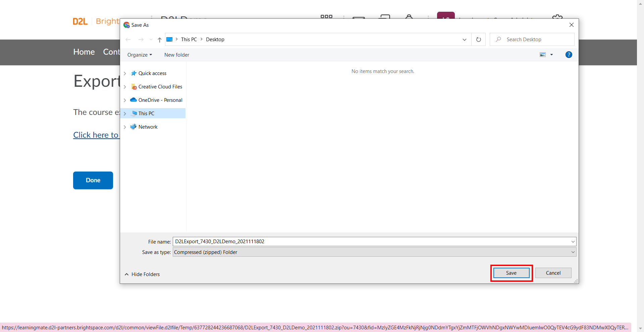
Task: Open the address bar history dropdown arrow
Action: coord(465,40)
